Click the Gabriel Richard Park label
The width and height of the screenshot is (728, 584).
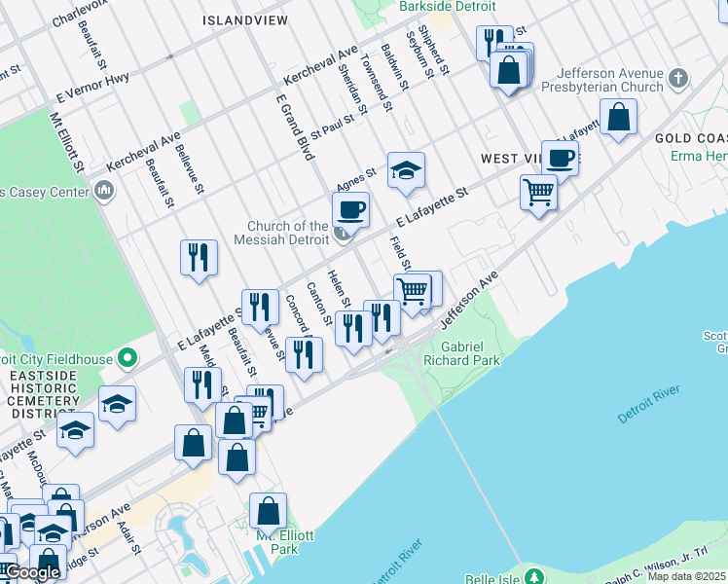point(470,353)
